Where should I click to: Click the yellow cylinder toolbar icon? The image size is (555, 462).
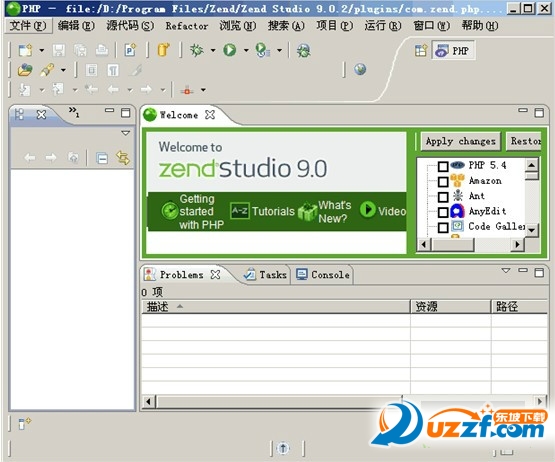[164, 50]
